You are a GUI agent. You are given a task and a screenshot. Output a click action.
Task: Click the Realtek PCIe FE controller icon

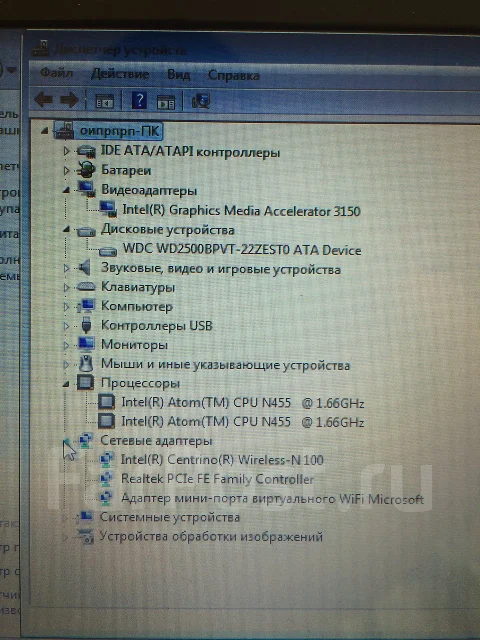[x=107, y=478]
